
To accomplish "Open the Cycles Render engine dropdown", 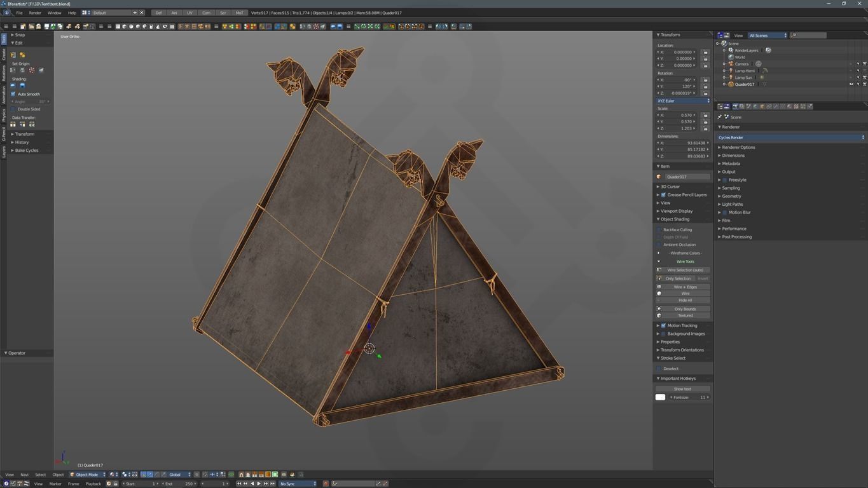I will coord(790,137).
